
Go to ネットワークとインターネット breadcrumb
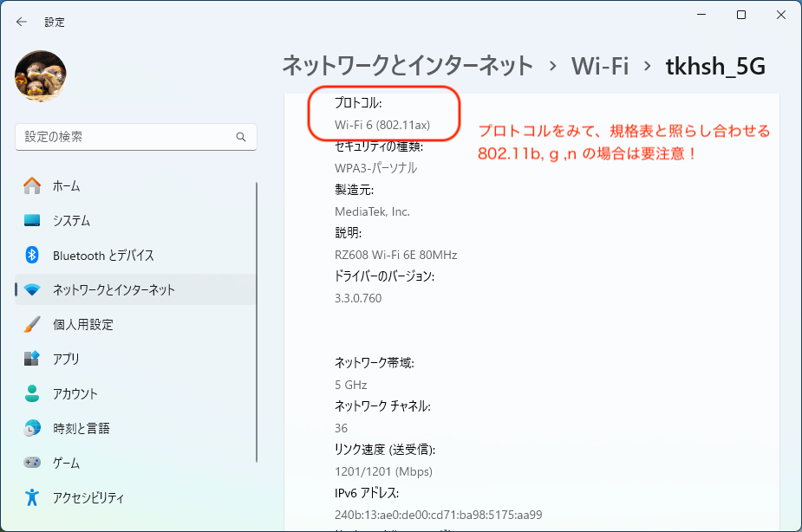[408, 65]
